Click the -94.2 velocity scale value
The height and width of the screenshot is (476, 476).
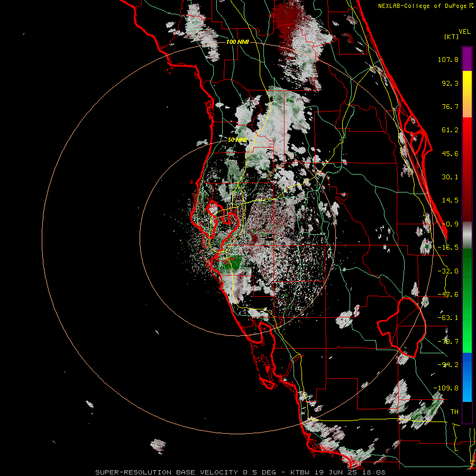coord(448,365)
